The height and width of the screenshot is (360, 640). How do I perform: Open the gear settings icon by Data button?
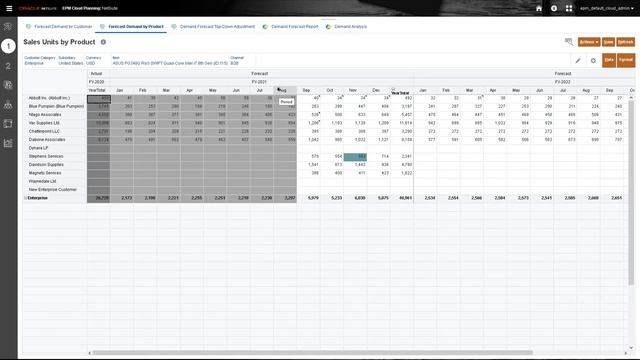pyautogui.click(x=593, y=60)
